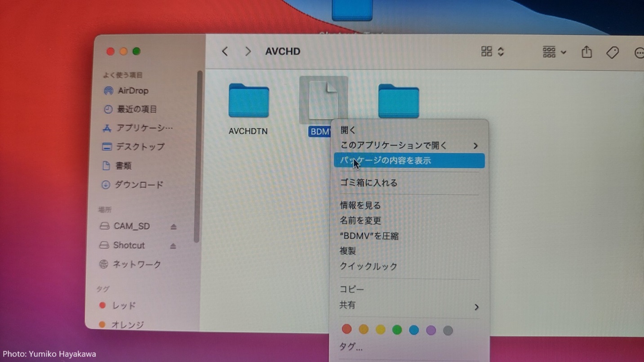Expand the 共有 submenu
The height and width of the screenshot is (362, 644).
tap(409, 306)
